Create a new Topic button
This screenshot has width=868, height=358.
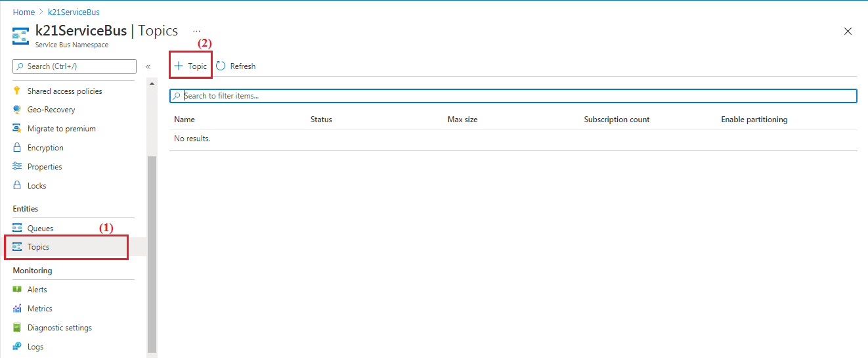coord(190,66)
